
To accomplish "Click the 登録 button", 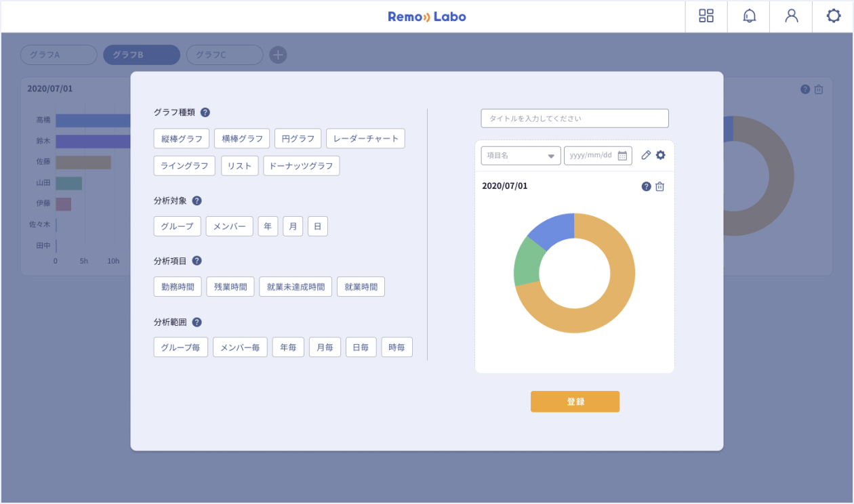I will (575, 402).
